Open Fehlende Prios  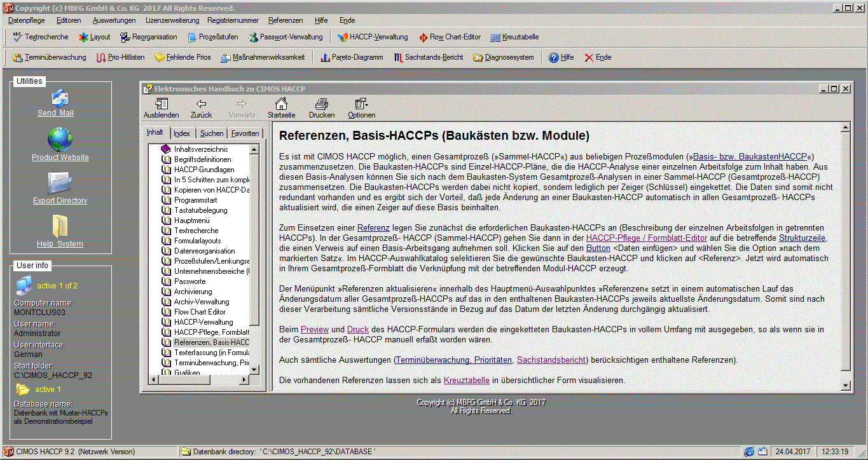[183, 57]
